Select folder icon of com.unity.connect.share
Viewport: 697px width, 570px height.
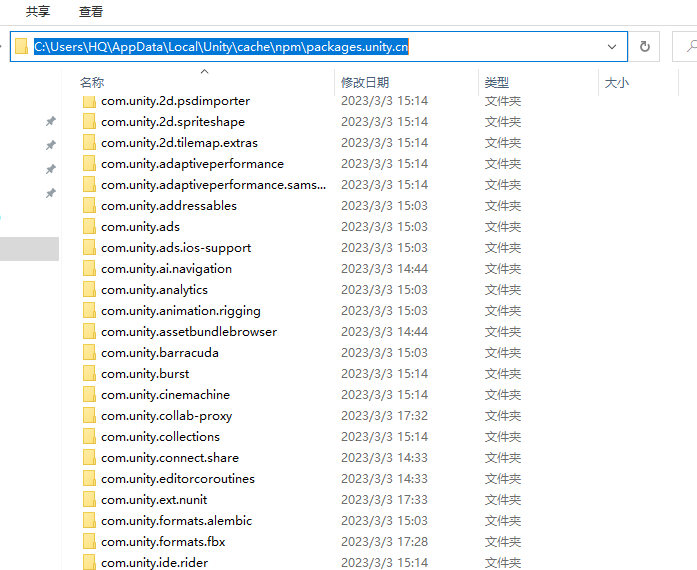[x=89, y=458]
